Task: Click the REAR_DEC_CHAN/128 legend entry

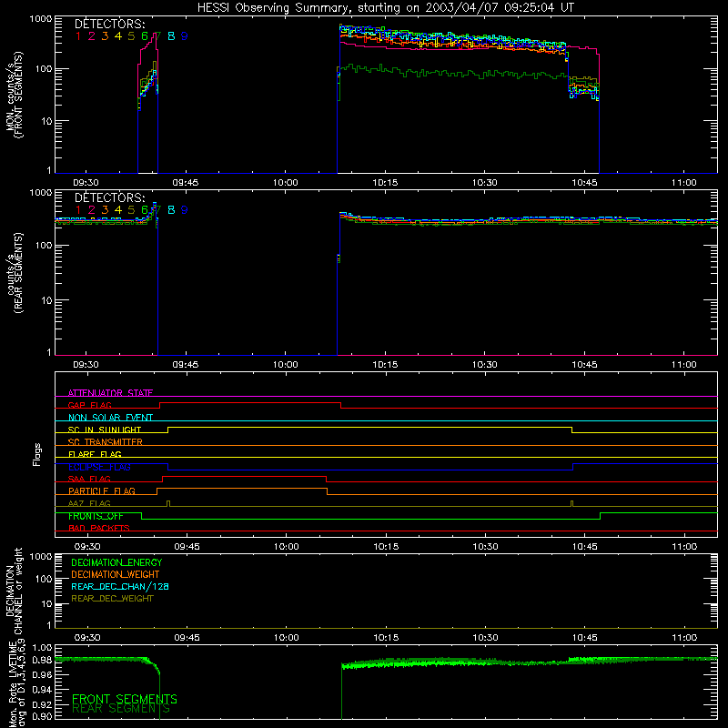Action: click(x=120, y=586)
